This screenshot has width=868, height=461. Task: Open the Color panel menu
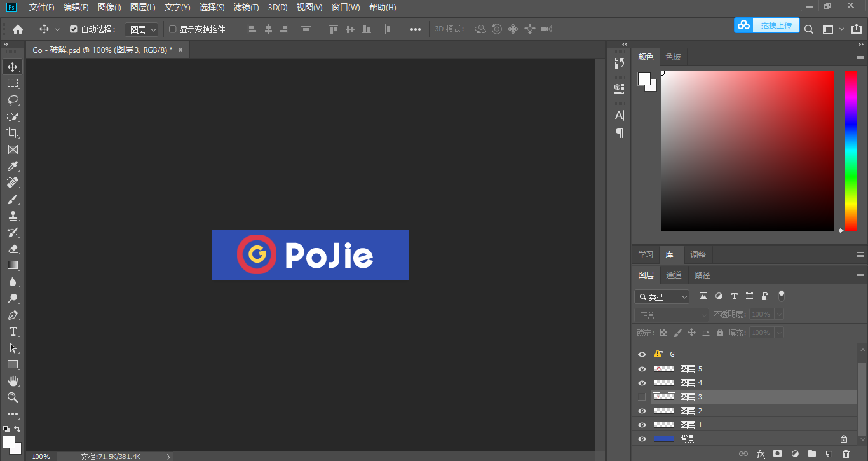pos(860,57)
